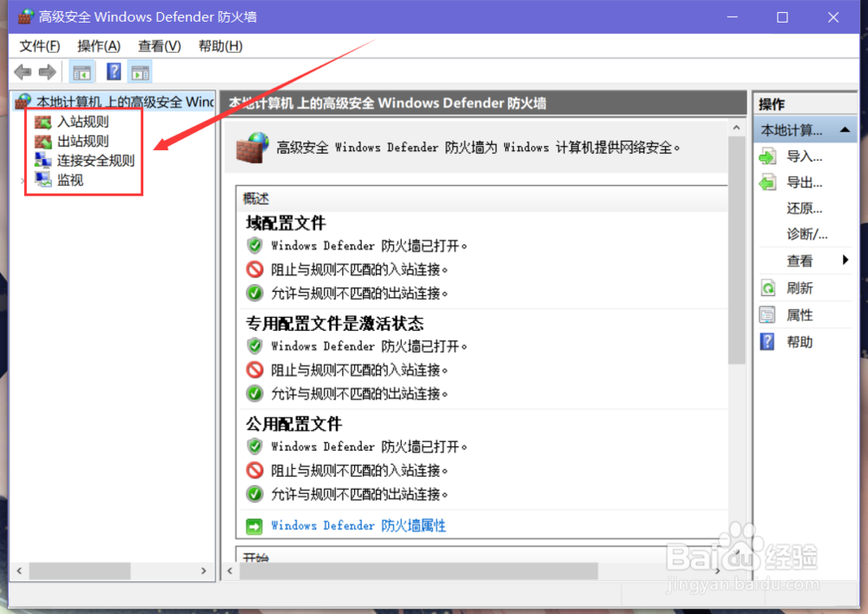Select 连接安全规则 in the tree

(x=95, y=161)
